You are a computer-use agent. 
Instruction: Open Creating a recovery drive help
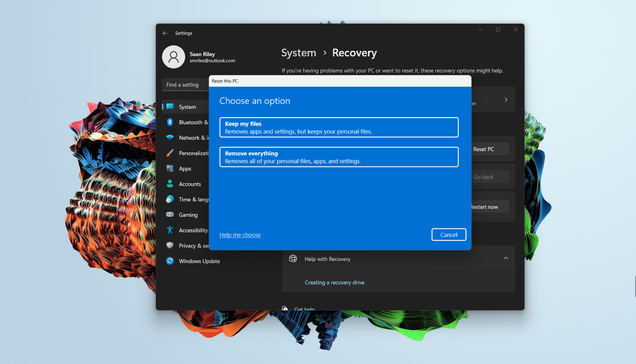pyautogui.click(x=334, y=282)
